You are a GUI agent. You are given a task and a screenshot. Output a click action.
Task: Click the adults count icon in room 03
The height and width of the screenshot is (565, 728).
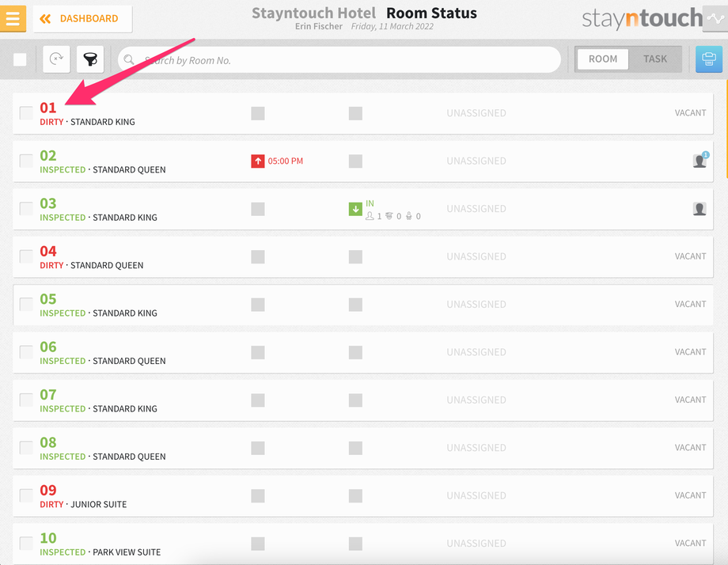(370, 216)
